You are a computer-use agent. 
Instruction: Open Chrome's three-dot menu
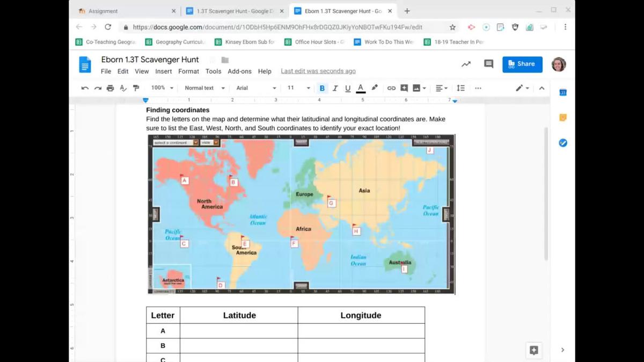tap(565, 27)
